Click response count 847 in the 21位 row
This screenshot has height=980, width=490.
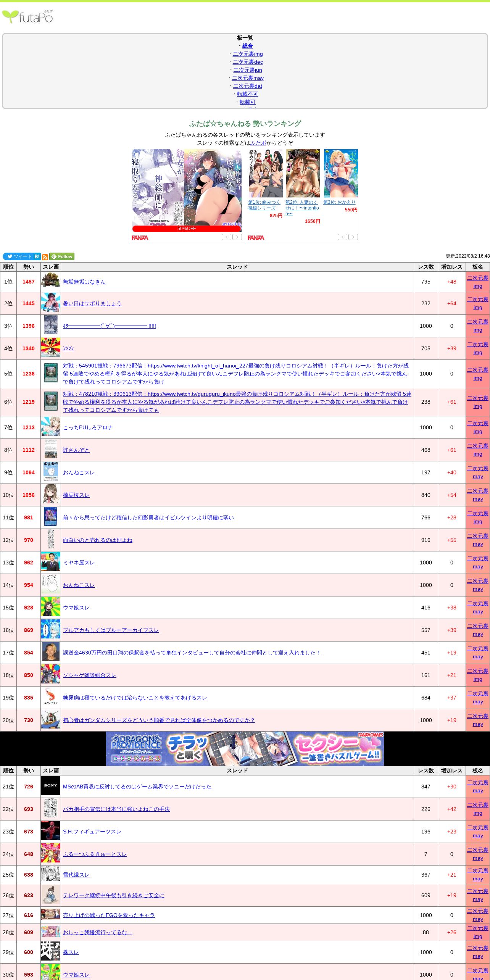point(426,787)
